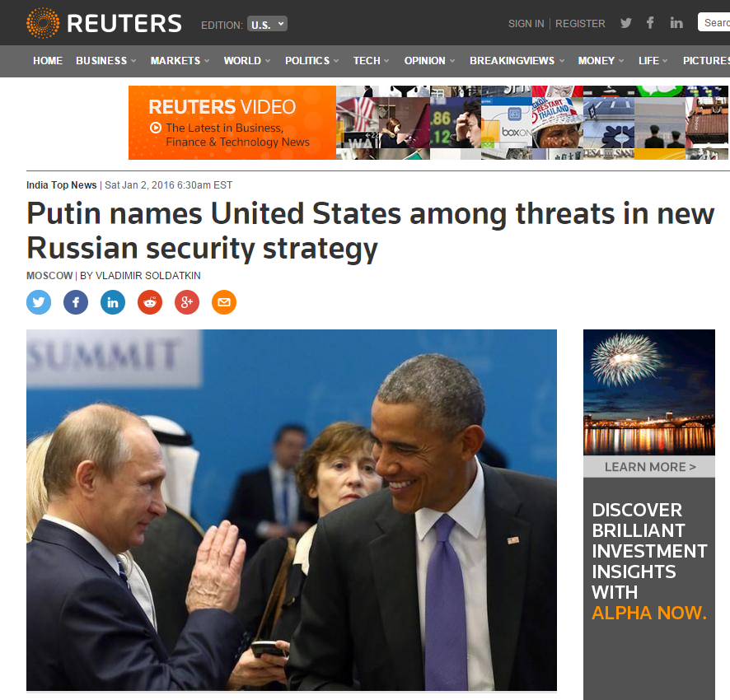Email this article via envelope icon
The height and width of the screenshot is (700, 730).
coord(224,302)
